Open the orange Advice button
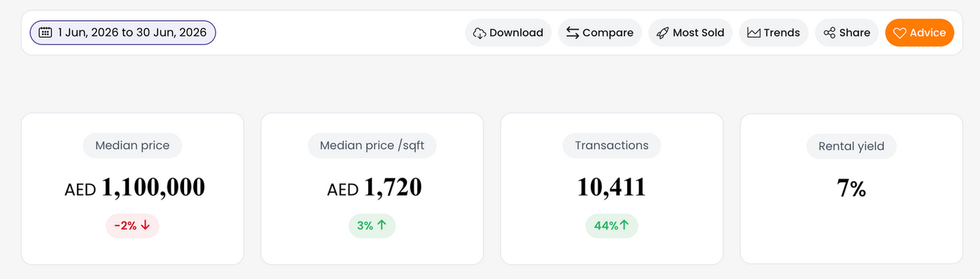The image size is (980, 279). click(919, 33)
